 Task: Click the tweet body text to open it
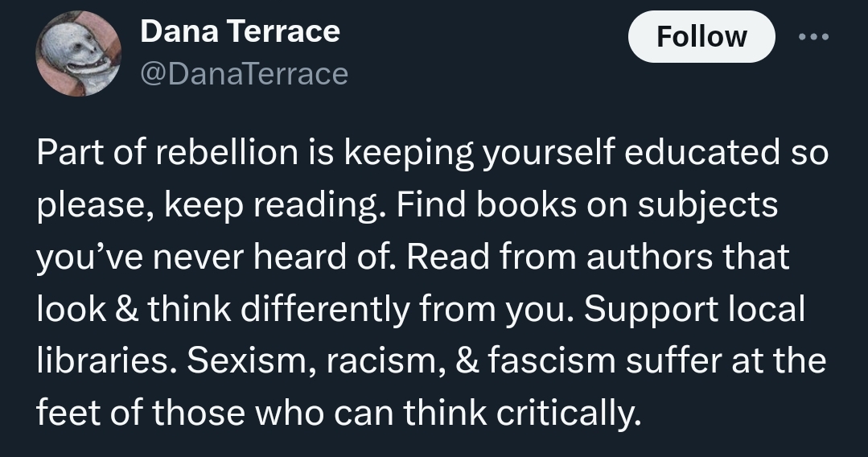tap(433, 283)
